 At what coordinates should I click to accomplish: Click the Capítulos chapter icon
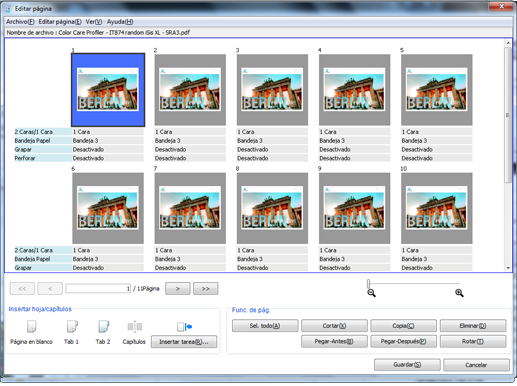click(x=135, y=326)
